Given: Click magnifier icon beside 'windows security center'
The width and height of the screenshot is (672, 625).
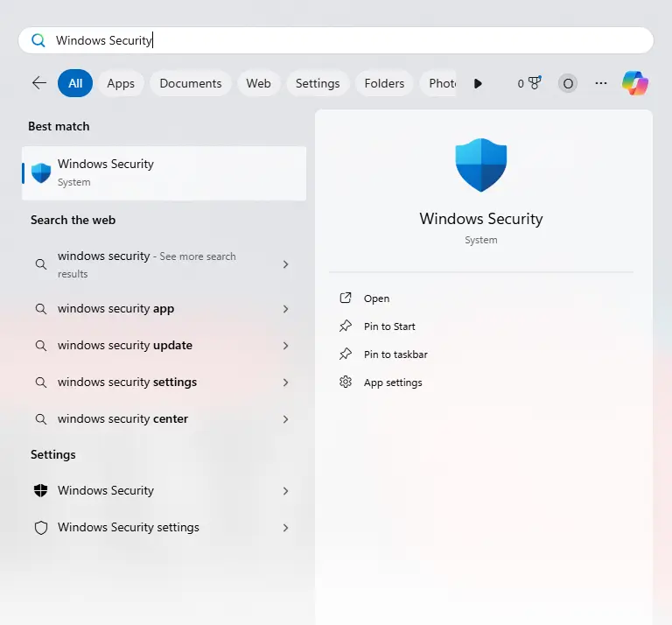Looking at the screenshot, I should tap(41, 418).
